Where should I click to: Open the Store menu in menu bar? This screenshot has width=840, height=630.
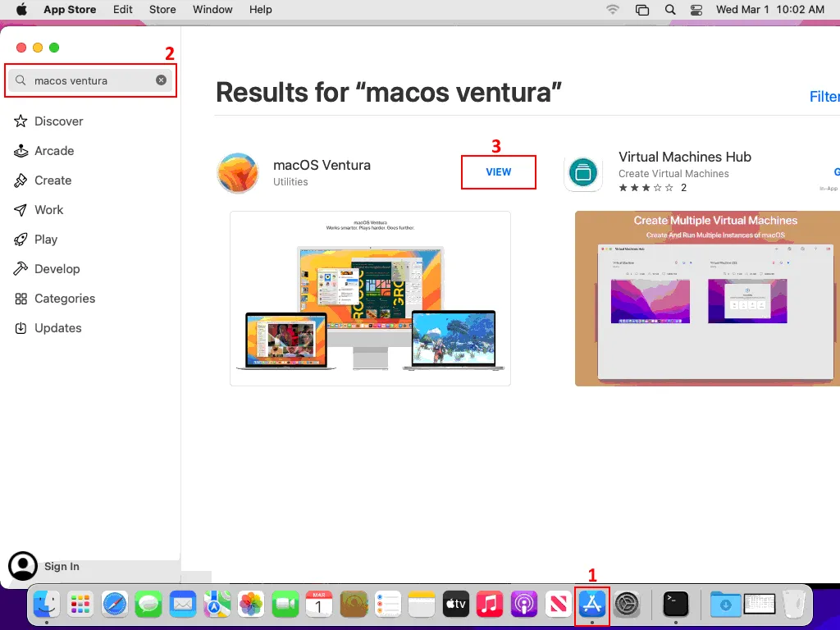point(162,10)
